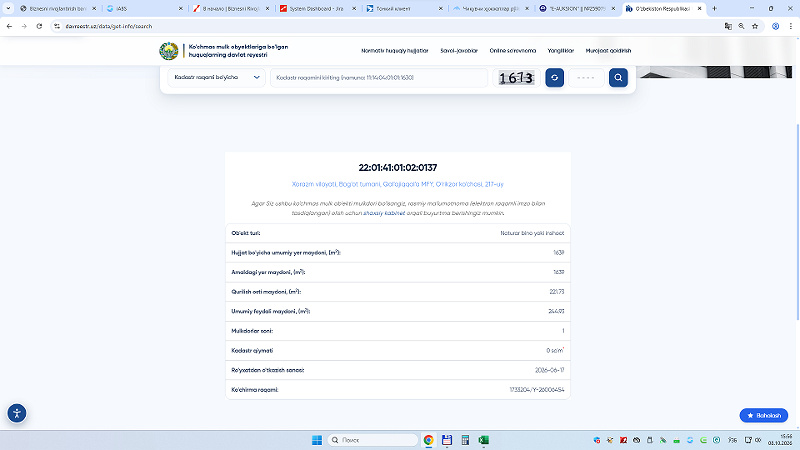Open site information icon in address bar

57,26
